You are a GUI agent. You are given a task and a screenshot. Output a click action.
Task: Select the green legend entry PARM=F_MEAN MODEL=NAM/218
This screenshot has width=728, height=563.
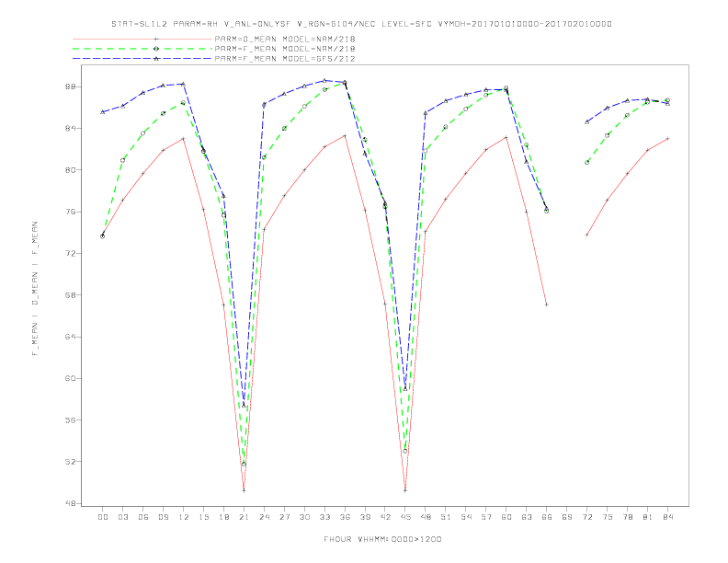coord(285,49)
